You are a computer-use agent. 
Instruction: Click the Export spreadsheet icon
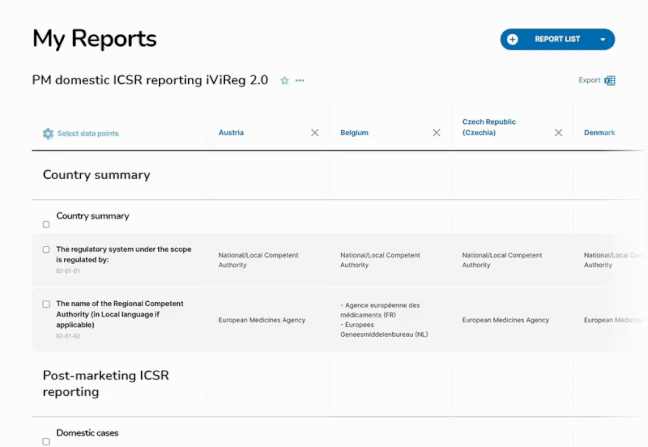pyautogui.click(x=610, y=81)
